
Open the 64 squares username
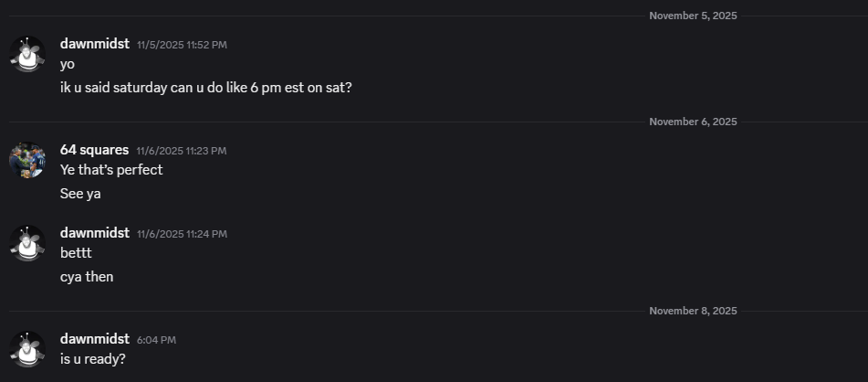point(94,150)
